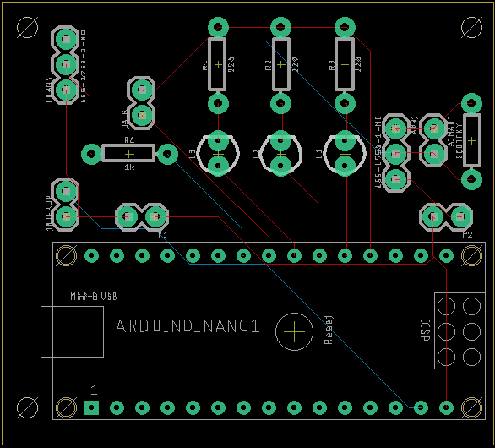Click the bottom pad of the SCOTTKY diode
This screenshot has width=495, height=448.
[471, 179]
